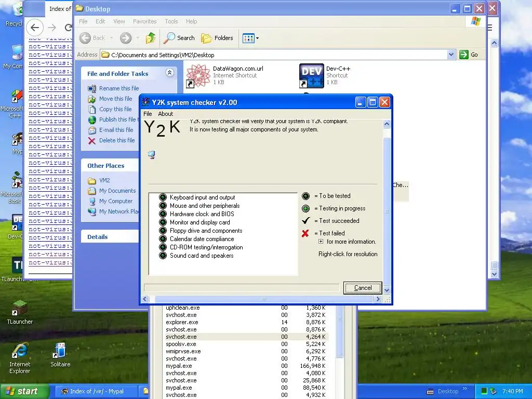Screen dimensions: 532x399
Task: Click the red X Test failed legend icon
Action: 305,233
